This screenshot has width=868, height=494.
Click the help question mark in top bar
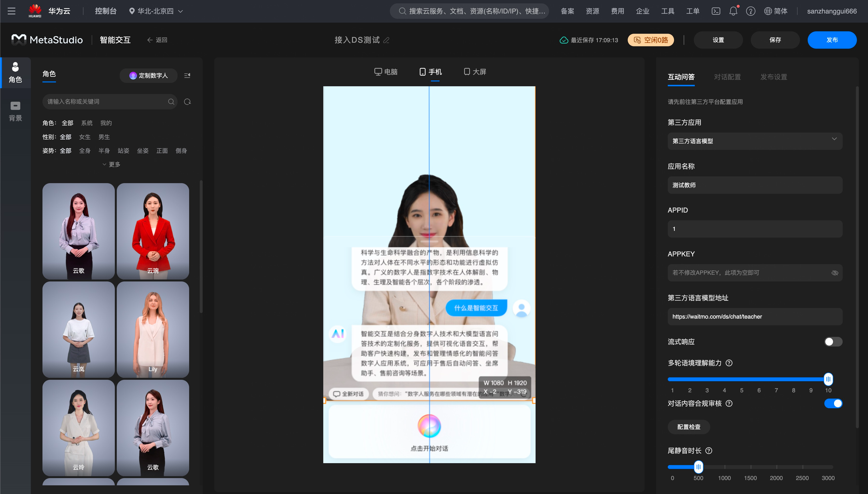click(751, 11)
